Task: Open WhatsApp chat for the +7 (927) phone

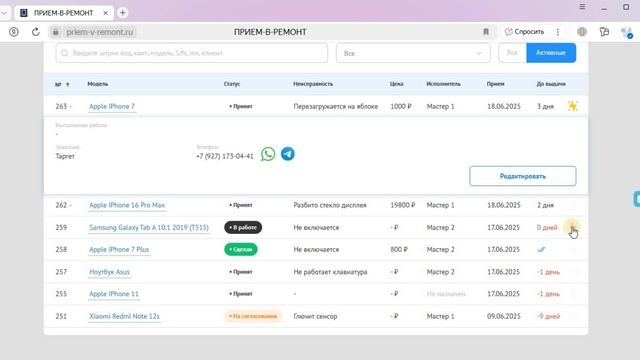Action: (268, 154)
